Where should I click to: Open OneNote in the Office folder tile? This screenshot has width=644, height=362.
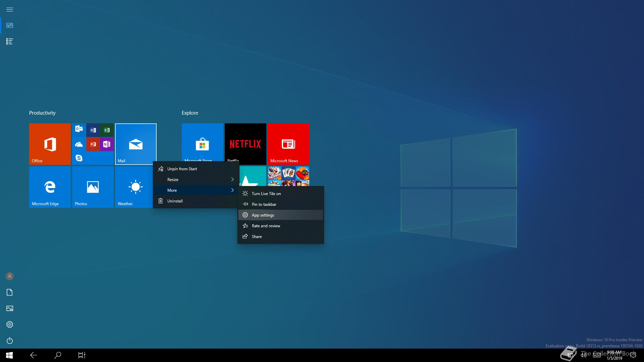point(107,144)
